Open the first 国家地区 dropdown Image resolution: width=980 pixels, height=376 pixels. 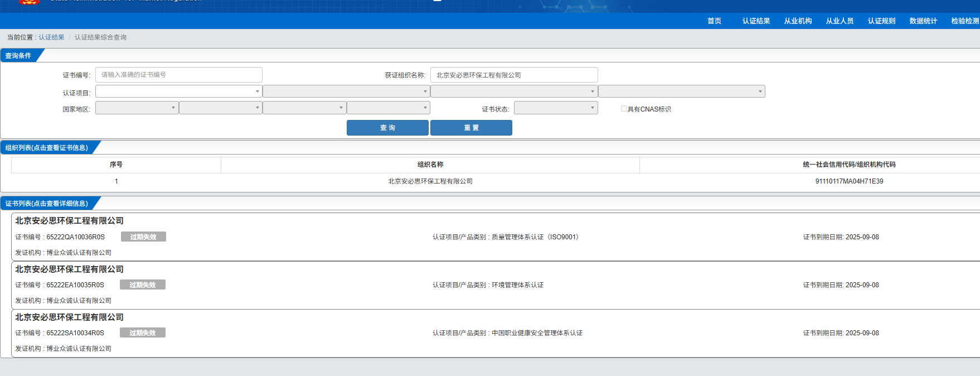(137, 108)
